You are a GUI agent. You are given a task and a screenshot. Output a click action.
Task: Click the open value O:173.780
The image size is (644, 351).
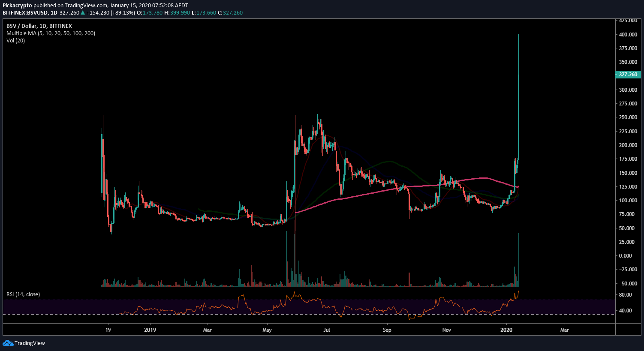click(x=150, y=13)
